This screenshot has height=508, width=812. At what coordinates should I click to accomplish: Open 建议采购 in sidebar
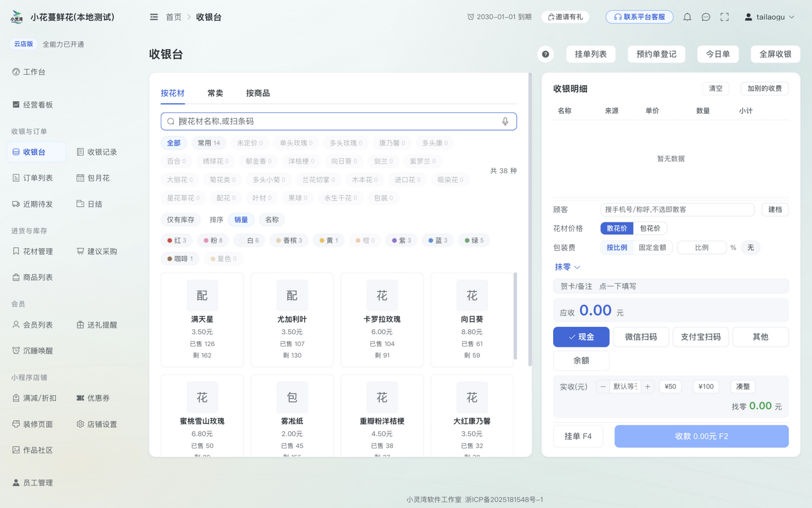click(x=97, y=251)
